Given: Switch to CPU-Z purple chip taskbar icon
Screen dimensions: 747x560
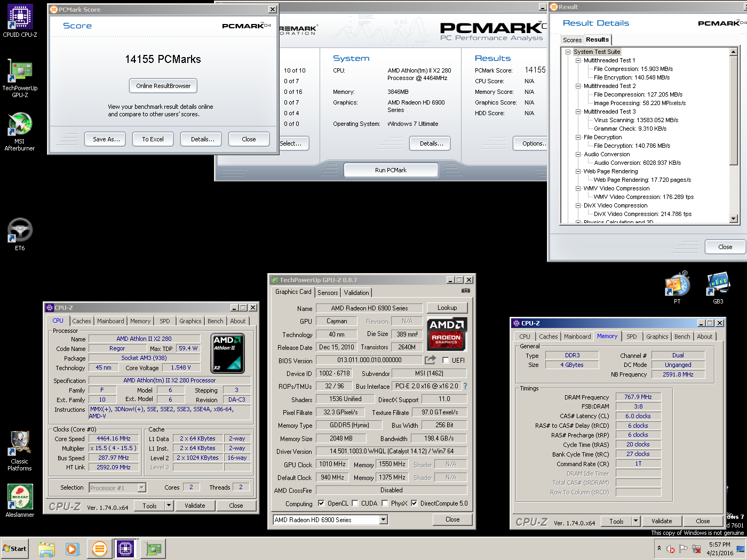Looking at the screenshot, I should click(125, 549).
